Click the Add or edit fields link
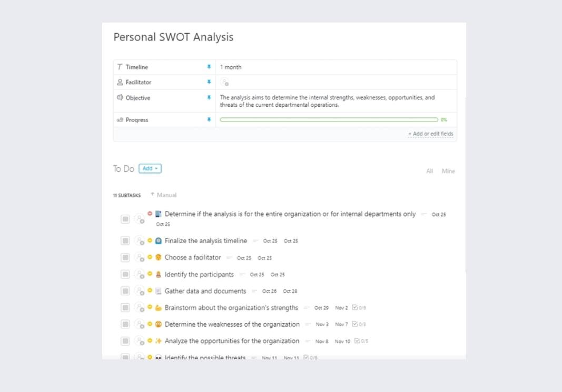562x392 pixels. 430,134
